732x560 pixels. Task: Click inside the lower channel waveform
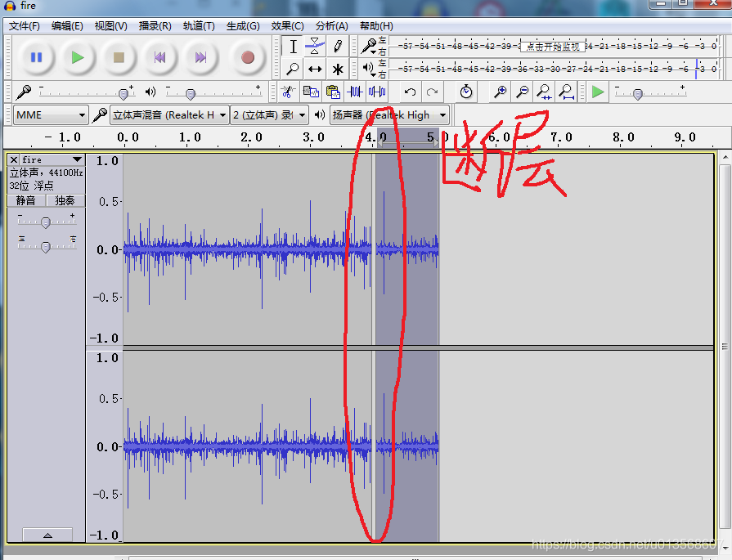(x=280, y=446)
